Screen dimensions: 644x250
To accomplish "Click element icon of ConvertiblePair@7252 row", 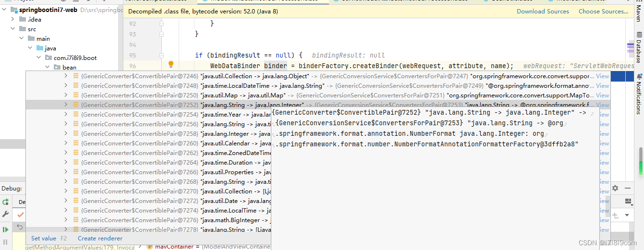I will [76, 105].
